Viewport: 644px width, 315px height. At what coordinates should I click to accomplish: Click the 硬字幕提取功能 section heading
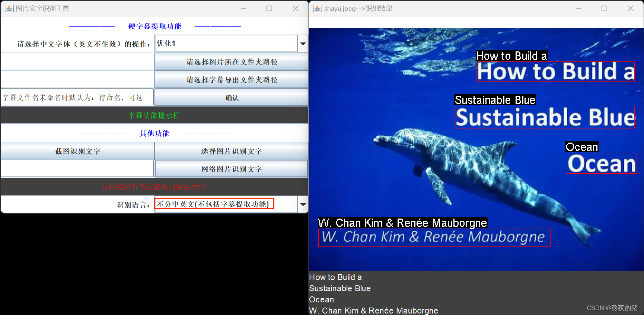[155, 26]
